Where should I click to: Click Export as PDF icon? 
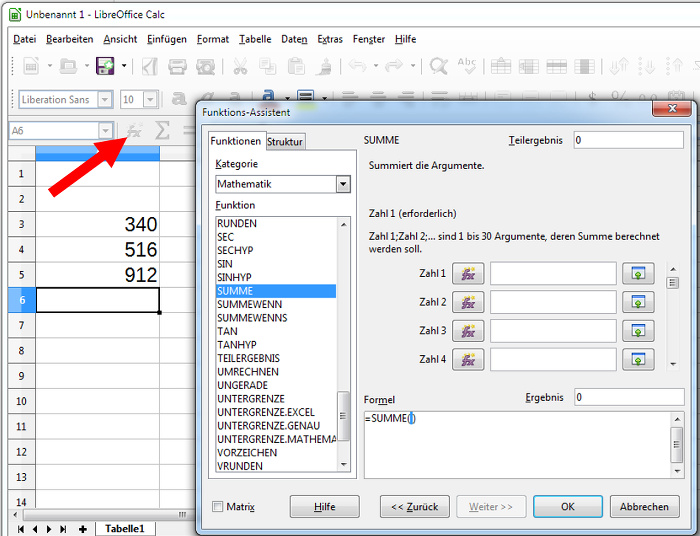150,66
